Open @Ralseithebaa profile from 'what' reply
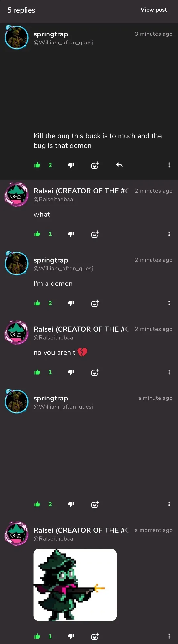178x644 pixels. click(53, 199)
